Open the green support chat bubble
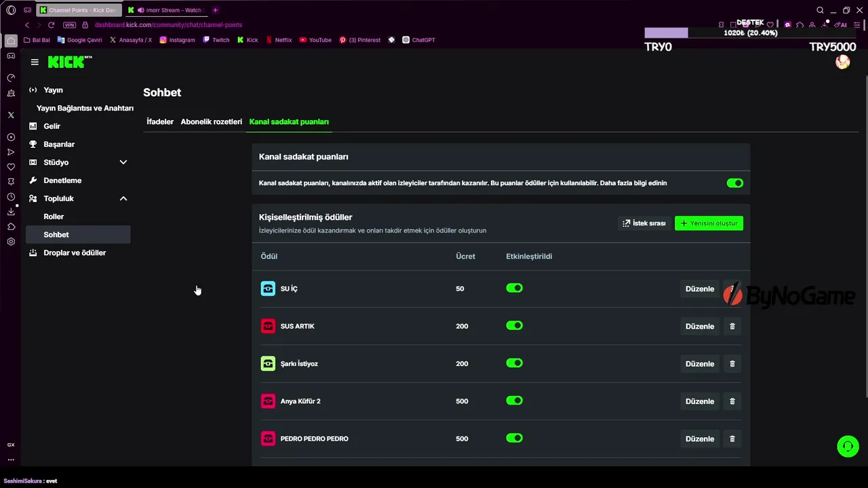The height and width of the screenshot is (488, 868). 848,447
